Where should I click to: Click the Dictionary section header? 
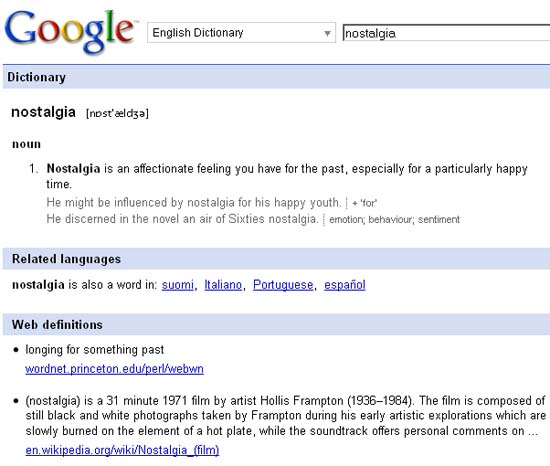pos(276,77)
